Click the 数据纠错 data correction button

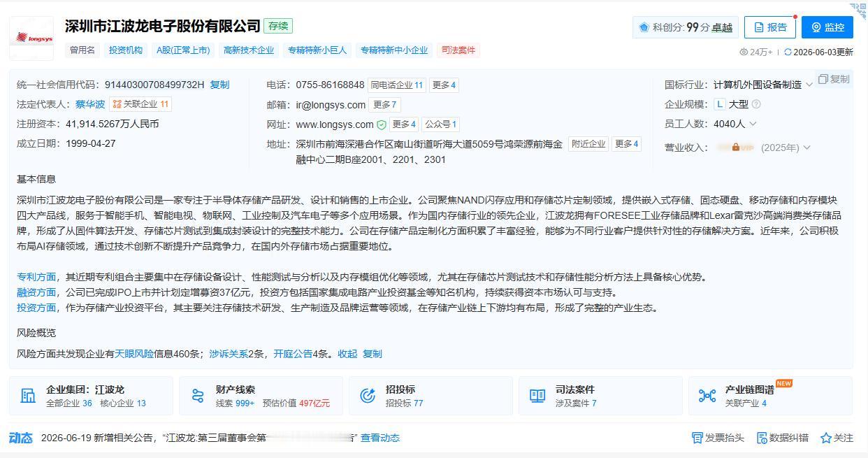(x=783, y=438)
